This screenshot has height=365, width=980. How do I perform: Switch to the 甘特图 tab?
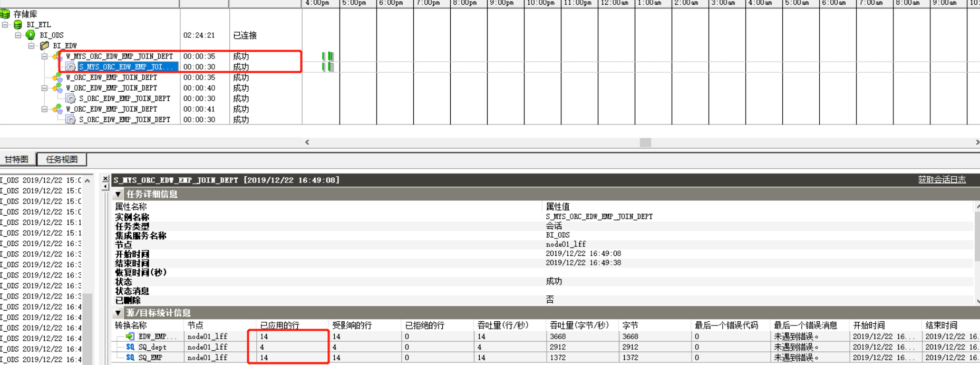pos(17,159)
